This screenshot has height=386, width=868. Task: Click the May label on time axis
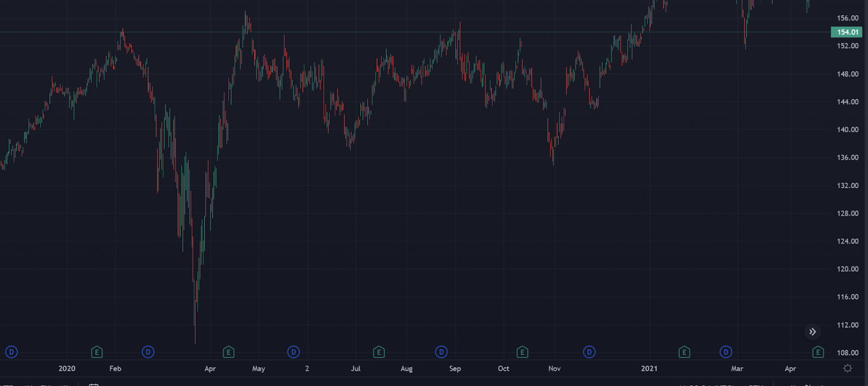pyautogui.click(x=259, y=369)
